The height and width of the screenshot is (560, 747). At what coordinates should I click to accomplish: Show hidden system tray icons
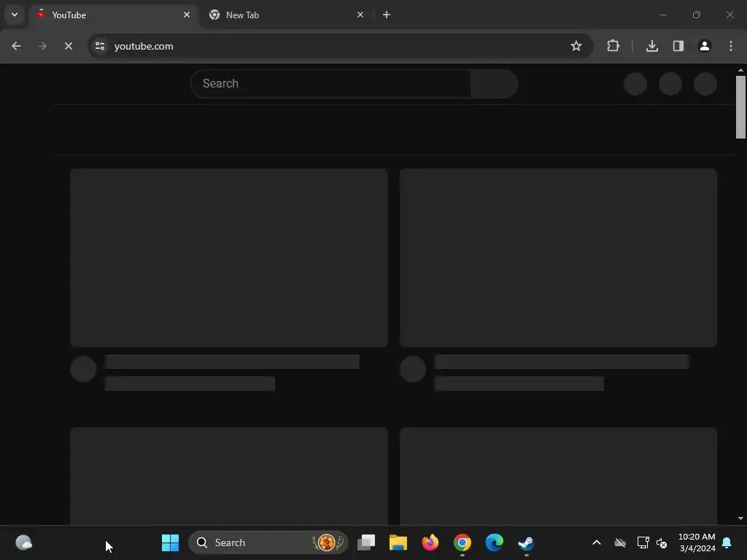(x=597, y=542)
